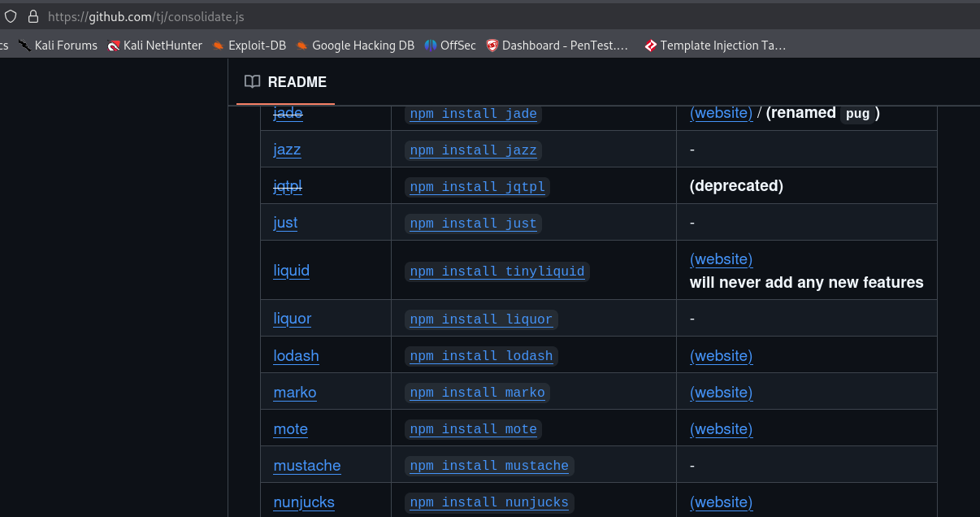
Task: Open the nunjucks engine link
Action: tap(303, 502)
